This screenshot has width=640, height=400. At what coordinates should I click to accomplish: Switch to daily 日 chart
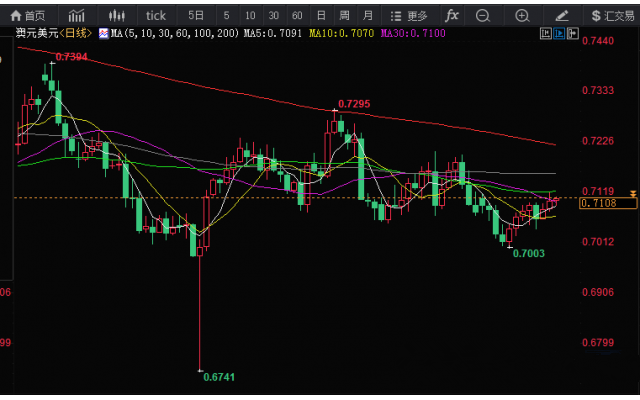[321, 16]
